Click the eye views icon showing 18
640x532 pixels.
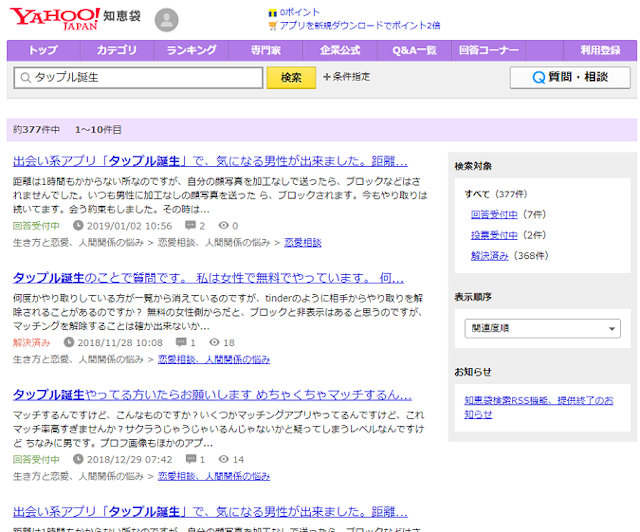[x=214, y=342]
